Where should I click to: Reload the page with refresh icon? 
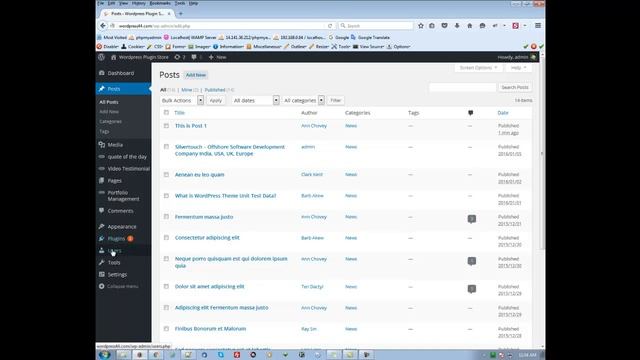330,26
